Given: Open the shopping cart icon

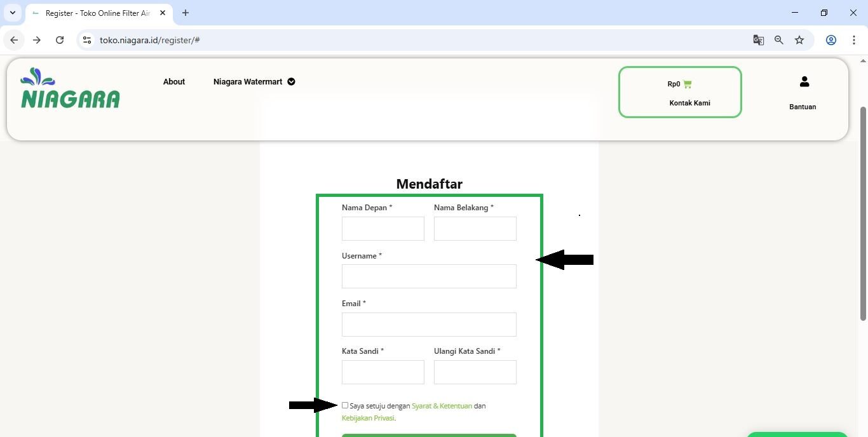Looking at the screenshot, I should [687, 84].
